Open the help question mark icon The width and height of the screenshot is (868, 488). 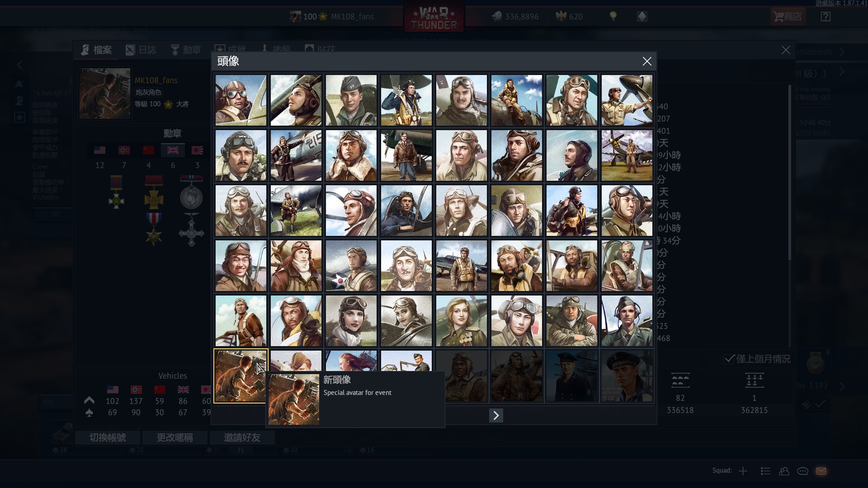pyautogui.click(x=826, y=17)
